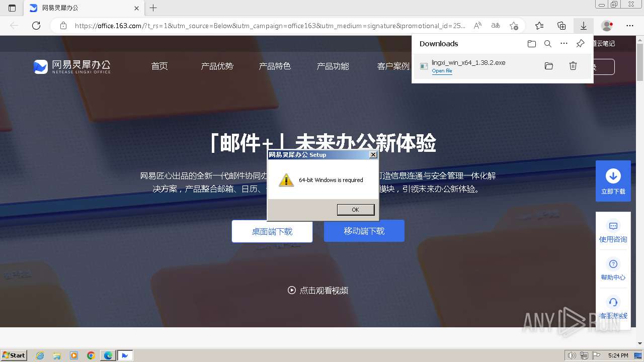
Task: Open the media player taskbar icon
Action: (74, 355)
